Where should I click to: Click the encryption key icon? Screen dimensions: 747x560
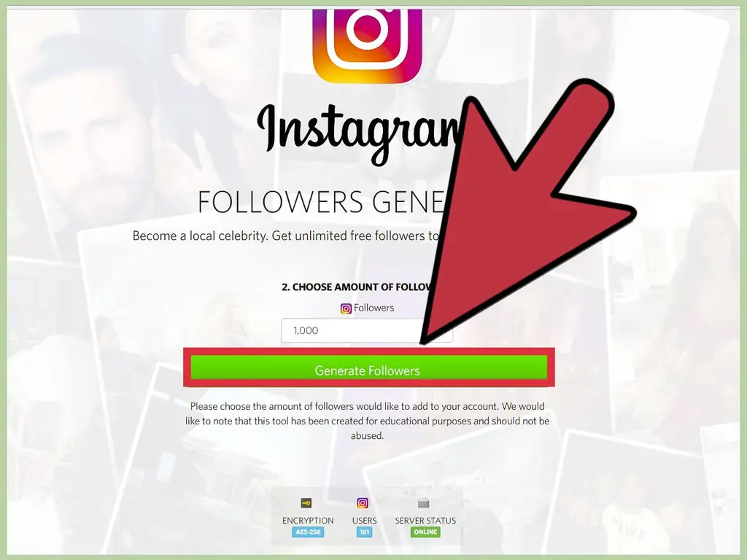[x=306, y=503]
